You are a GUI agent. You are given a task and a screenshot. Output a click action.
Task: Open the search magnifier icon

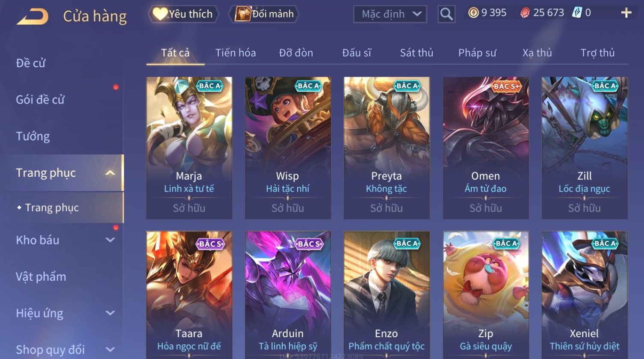pyautogui.click(x=446, y=14)
